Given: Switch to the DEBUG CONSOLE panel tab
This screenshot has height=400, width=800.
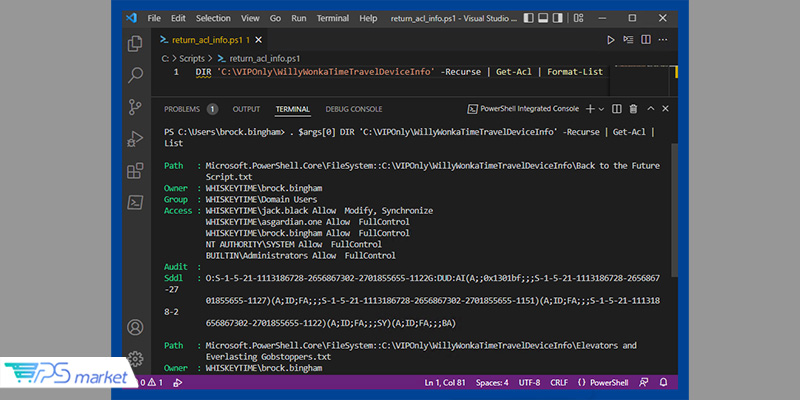Looking at the screenshot, I should [x=353, y=109].
